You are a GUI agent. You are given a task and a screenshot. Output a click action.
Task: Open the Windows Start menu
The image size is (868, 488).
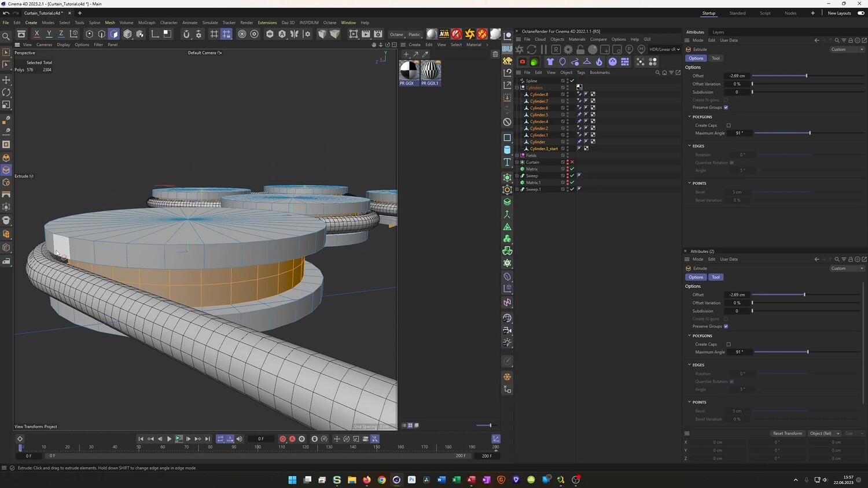click(292, 480)
